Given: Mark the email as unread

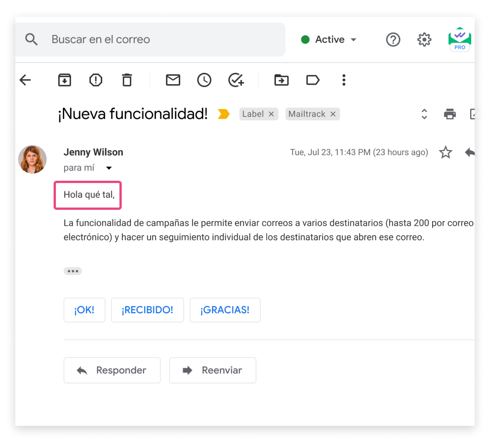Looking at the screenshot, I should click(173, 80).
